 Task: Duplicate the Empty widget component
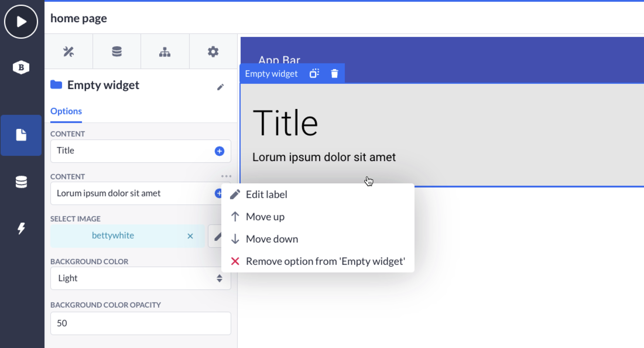click(314, 74)
